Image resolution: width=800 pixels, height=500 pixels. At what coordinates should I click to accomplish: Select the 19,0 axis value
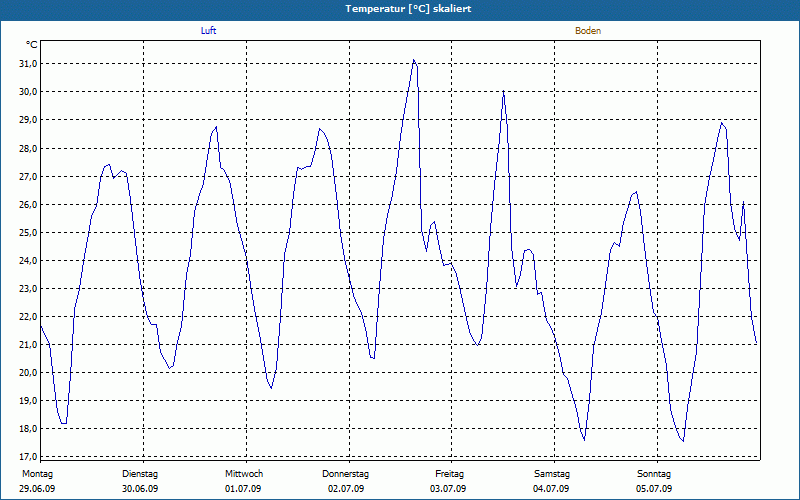tap(28, 401)
